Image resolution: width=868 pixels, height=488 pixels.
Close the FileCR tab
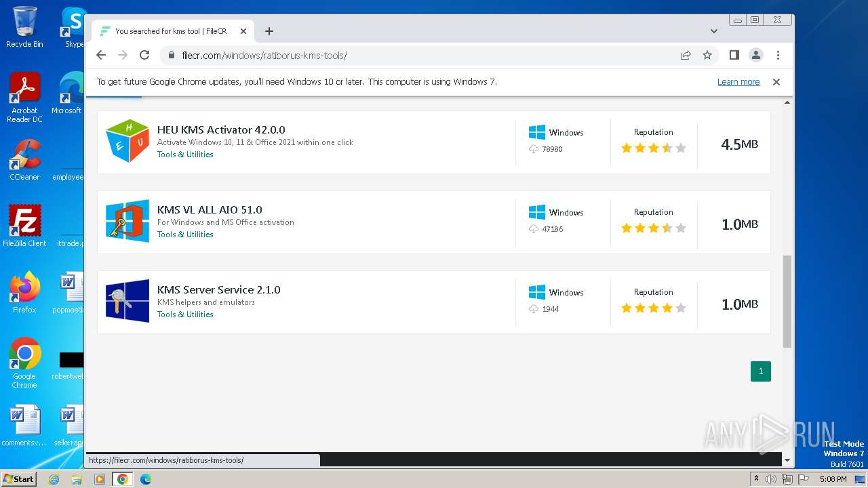click(x=243, y=31)
